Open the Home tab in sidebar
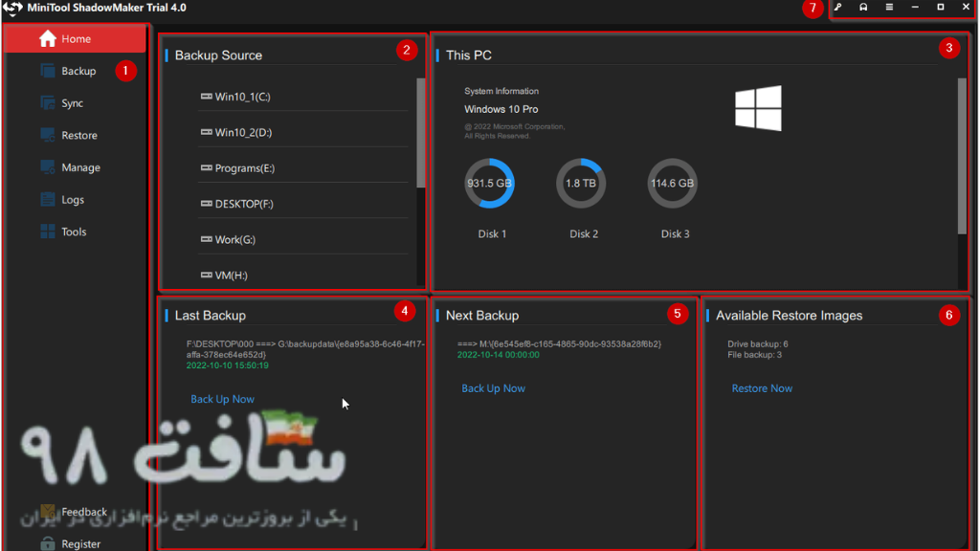 (x=75, y=38)
